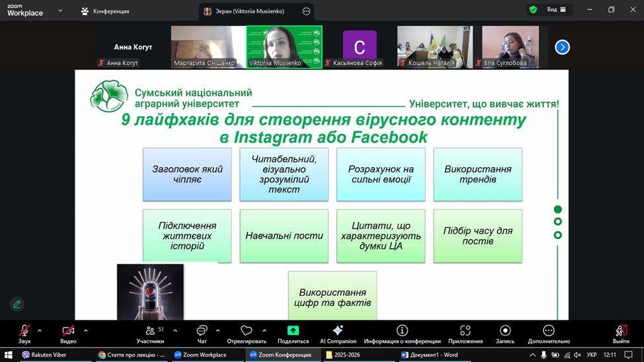Open reactions with the Отреагировать icon

tap(247, 331)
